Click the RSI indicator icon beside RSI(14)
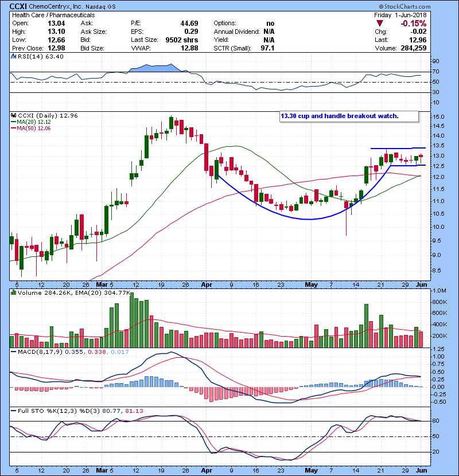Image resolution: width=459 pixels, height=476 pixels. pos(13,56)
